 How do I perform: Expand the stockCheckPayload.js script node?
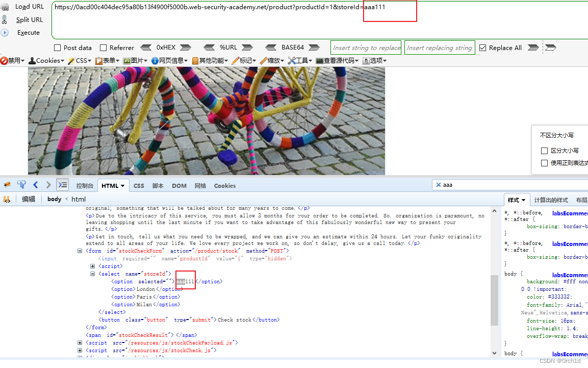tap(80, 342)
